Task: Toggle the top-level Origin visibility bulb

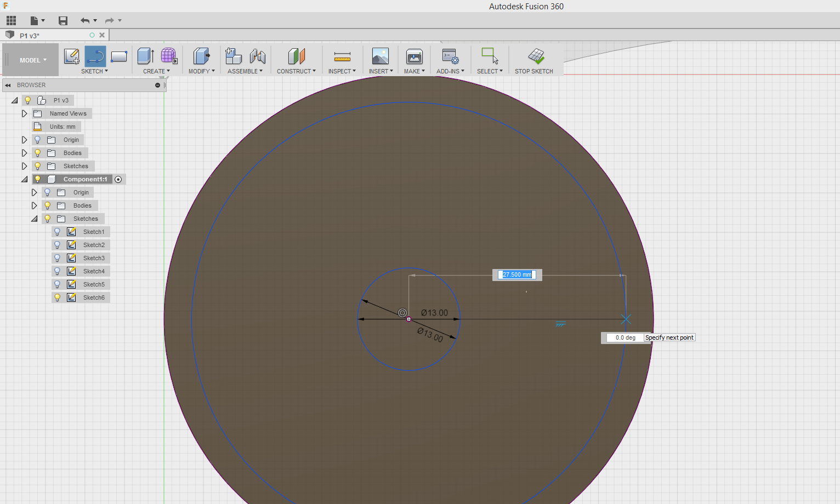Action: pyautogui.click(x=37, y=140)
